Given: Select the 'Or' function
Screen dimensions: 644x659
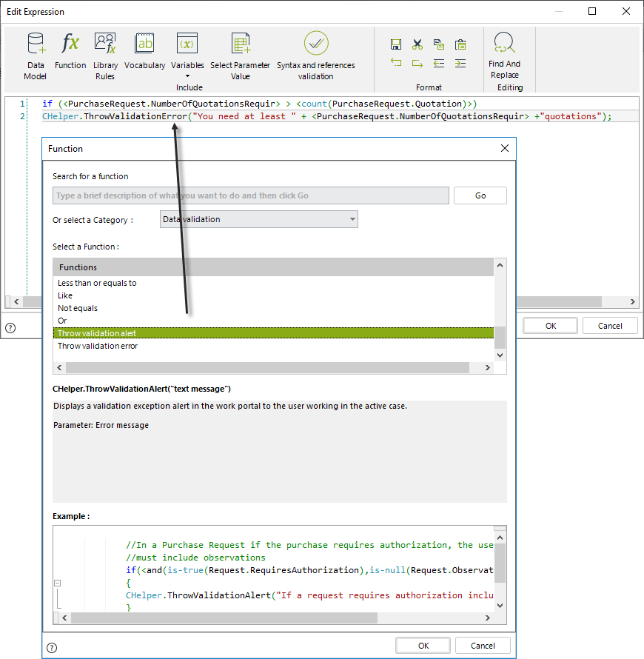Looking at the screenshot, I should pos(273,321).
